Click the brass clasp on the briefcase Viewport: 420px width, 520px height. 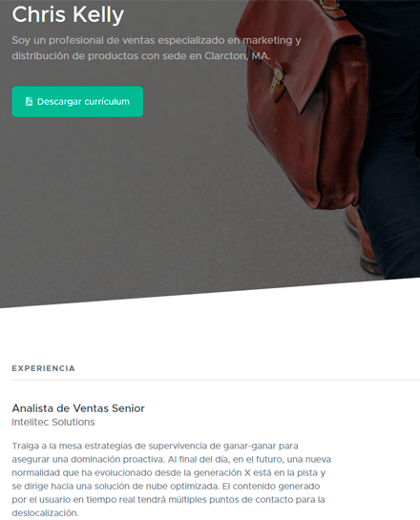(x=277, y=80)
